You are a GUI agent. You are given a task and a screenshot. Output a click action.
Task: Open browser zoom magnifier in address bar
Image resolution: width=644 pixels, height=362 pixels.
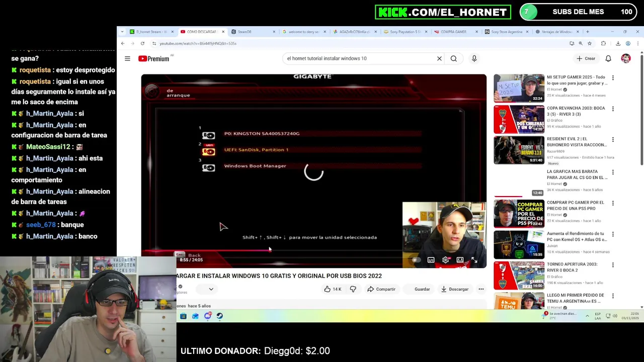pyautogui.click(x=581, y=44)
